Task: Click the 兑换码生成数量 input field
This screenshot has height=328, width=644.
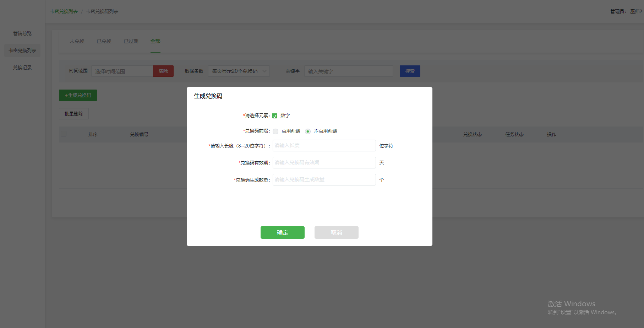Action: click(324, 180)
